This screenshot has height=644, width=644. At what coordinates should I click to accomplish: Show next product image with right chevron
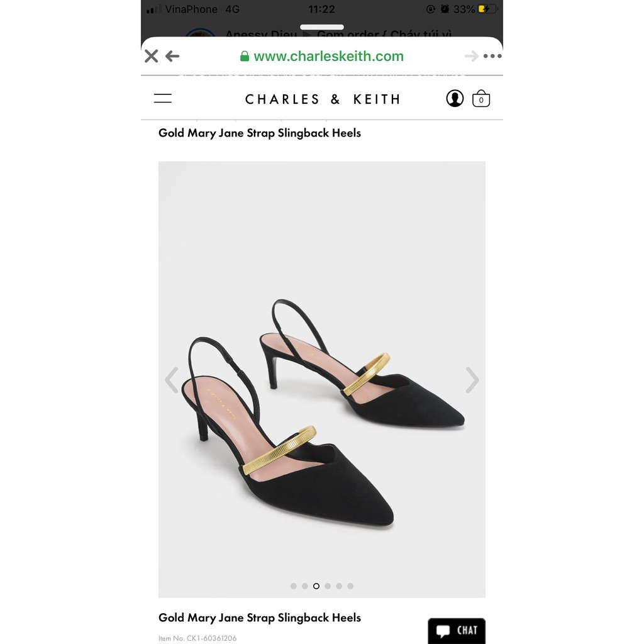[x=472, y=380]
